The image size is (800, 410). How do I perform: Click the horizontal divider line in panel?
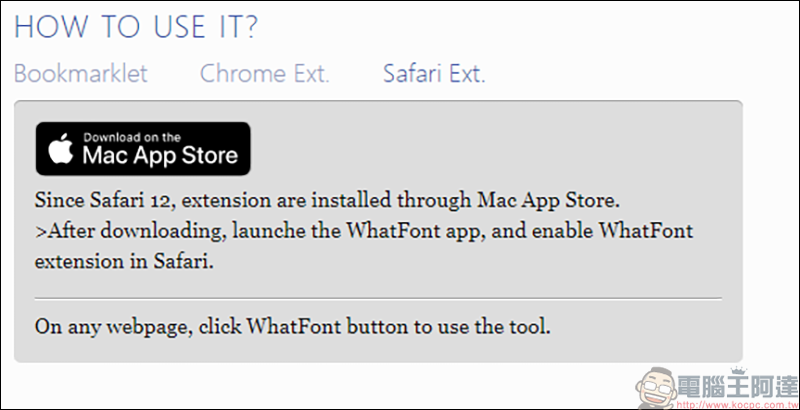click(x=378, y=298)
